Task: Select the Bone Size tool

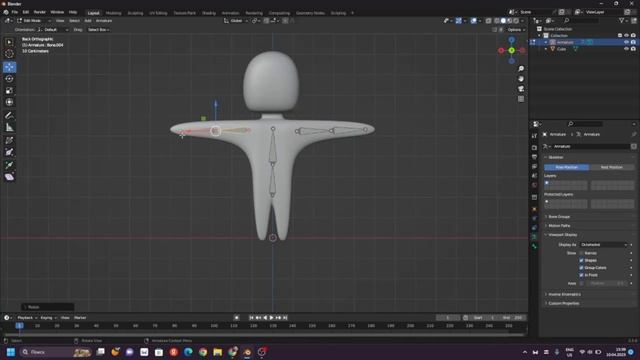Action: pyautogui.click(x=9, y=152)
